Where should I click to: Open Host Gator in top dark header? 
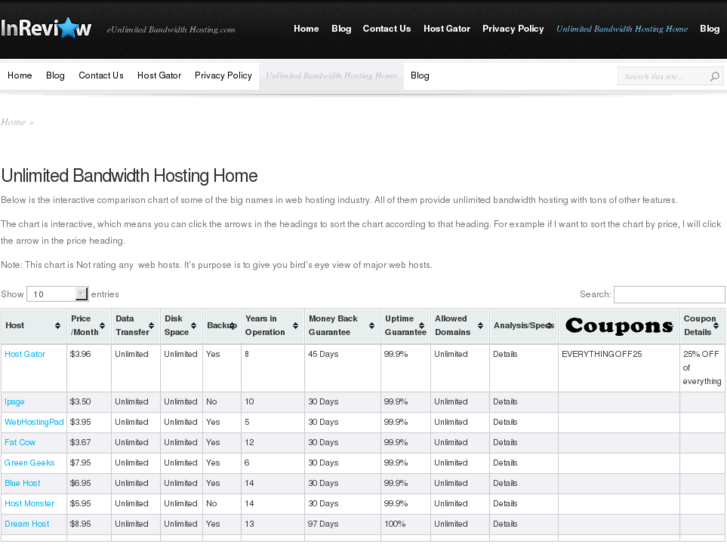click(x=446, y=29)
